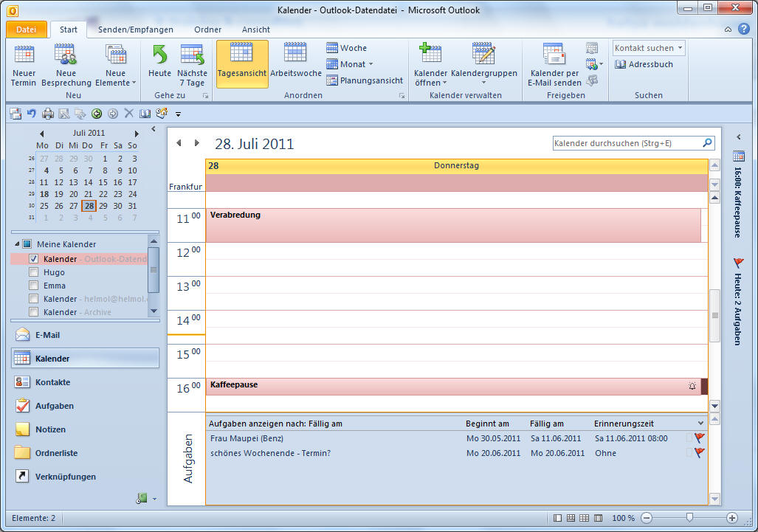Image resolution: width=758 pixels, height=532 pixels.
Task: Collapse the navigation pane with the chevron
Action: click(154, 129)
